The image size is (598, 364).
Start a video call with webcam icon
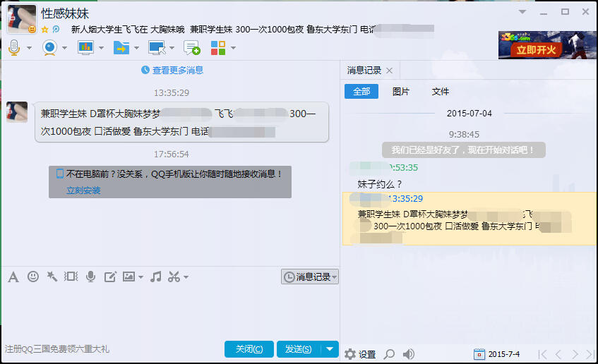coord(49,48)
